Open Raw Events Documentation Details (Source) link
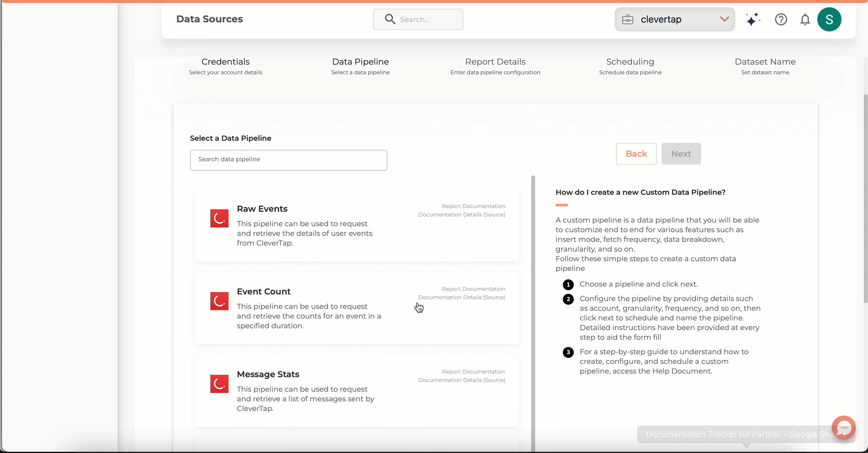The width and height of the screenshot is (868, 453). [x=462, y=214]
